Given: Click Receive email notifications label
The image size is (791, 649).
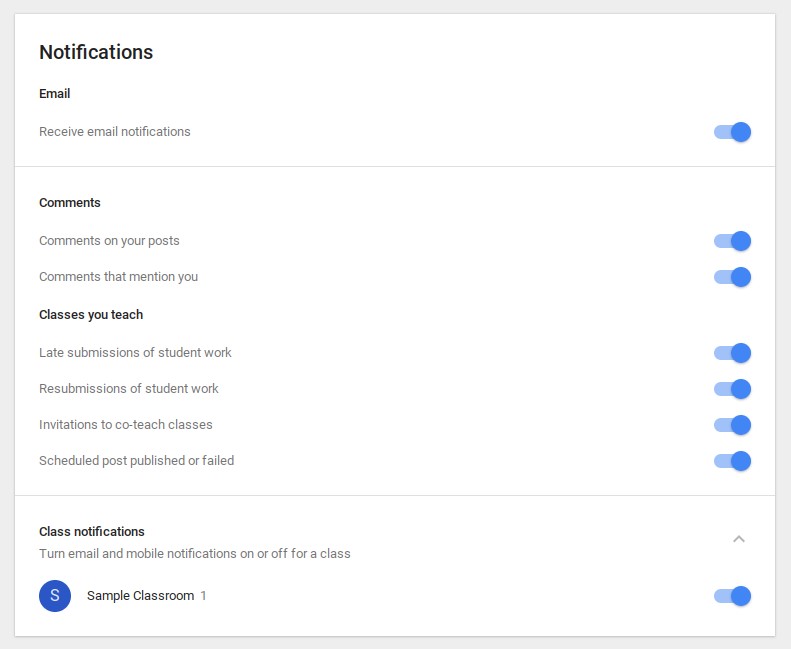Looking at the screenshot, I should click(x=115, y=132).
